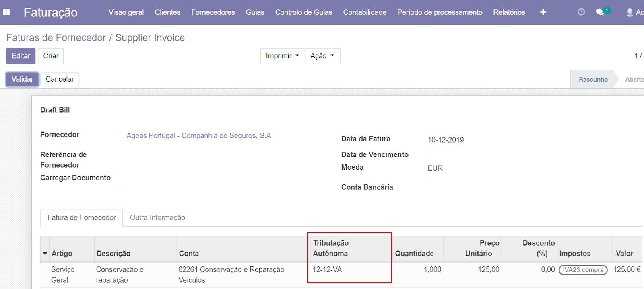The image size is (644, 289).
Task: Open the Ageas Portugal supplier link
Action: [200, 135]
